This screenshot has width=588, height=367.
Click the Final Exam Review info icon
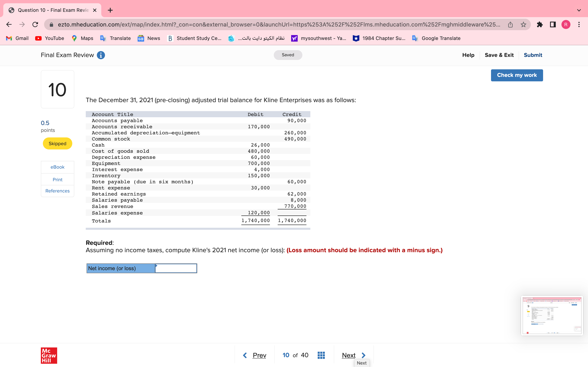(101, 55)
